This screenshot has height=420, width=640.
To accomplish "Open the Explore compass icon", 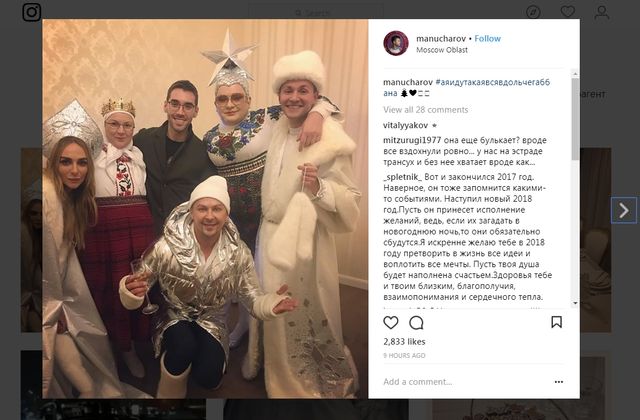I will (533, 12).
